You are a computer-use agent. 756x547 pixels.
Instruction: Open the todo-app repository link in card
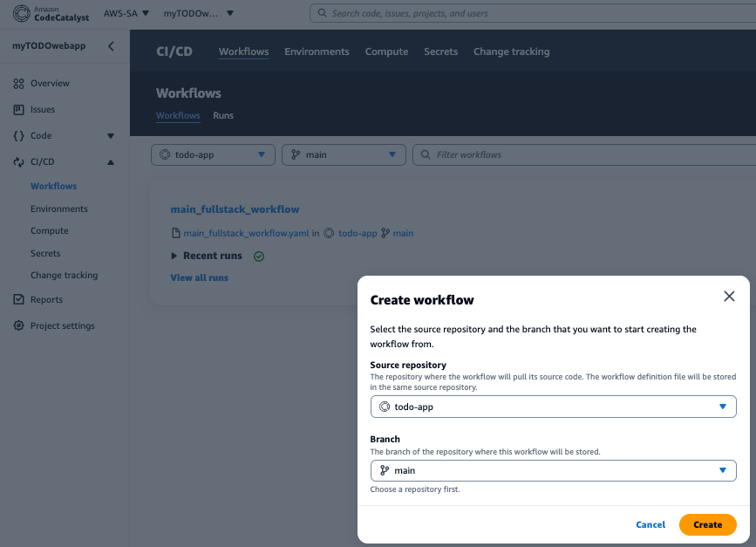tap(358, 234)
